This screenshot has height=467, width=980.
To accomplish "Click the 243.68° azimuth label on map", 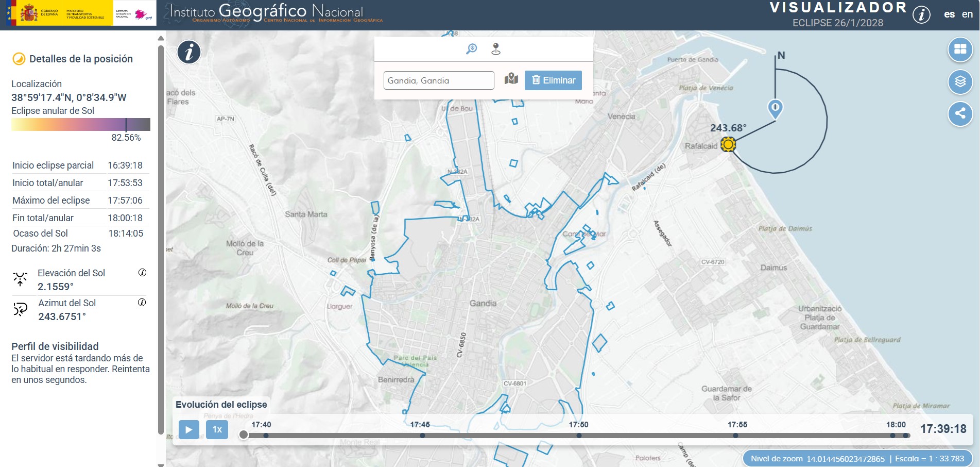I will [728, 128].
